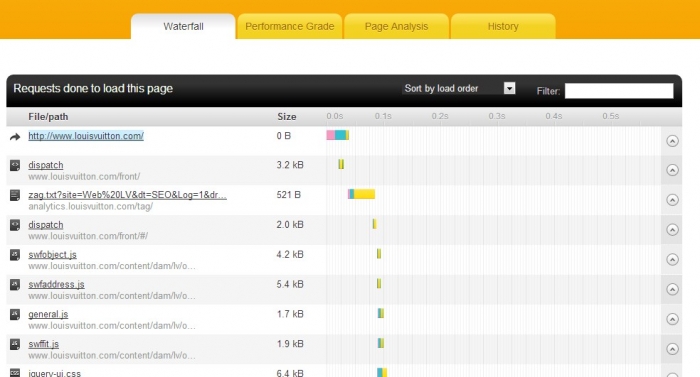Click the JS file icon beside swfobject.js
Screen dimensions: 700x377
(x=15, y=255)
